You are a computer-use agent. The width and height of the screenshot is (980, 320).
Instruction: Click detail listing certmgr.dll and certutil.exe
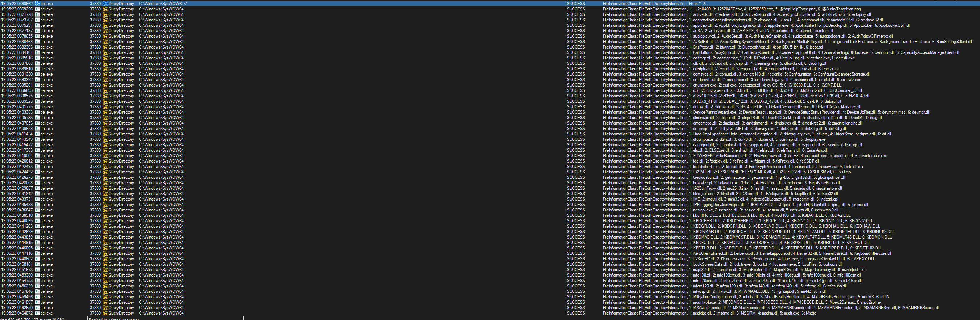click(x=729, y=58)
